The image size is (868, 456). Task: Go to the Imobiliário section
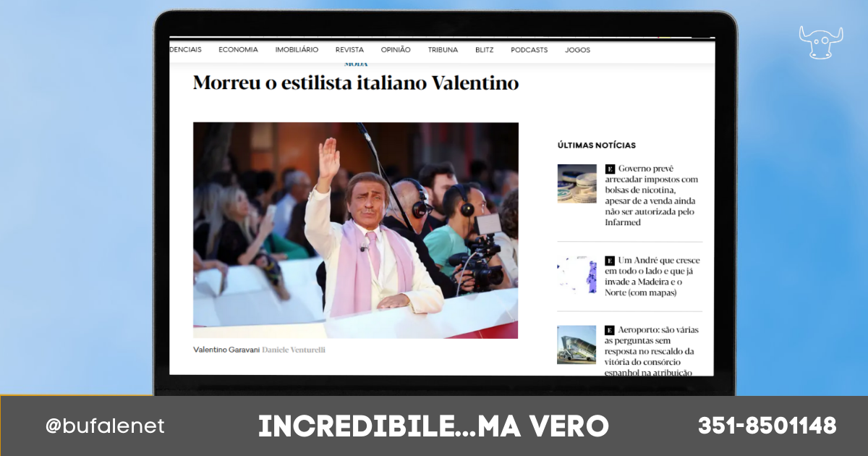[x=297, y=50]
